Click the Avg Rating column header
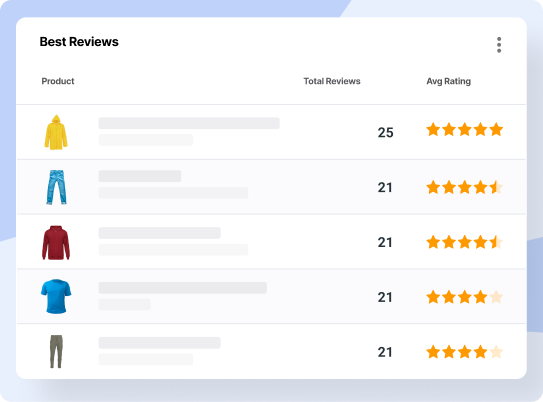Screen dimensions: 543x402 (448, 81)
